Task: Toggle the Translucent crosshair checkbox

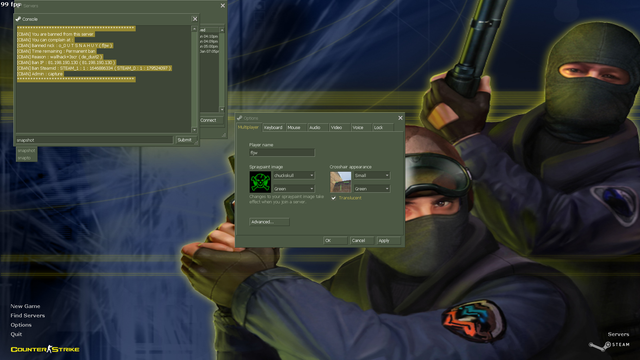Action: (333, 198)
